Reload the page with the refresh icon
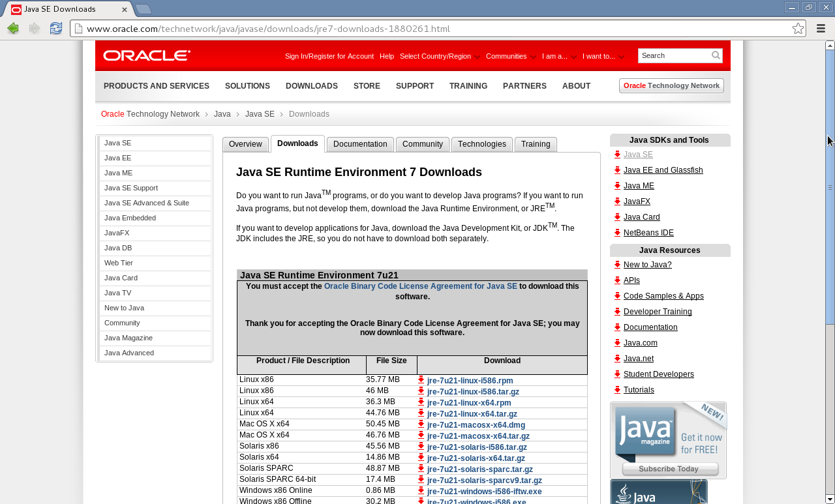Image resolution: width=835 pixels, height=504 pixels. (56, 28)
